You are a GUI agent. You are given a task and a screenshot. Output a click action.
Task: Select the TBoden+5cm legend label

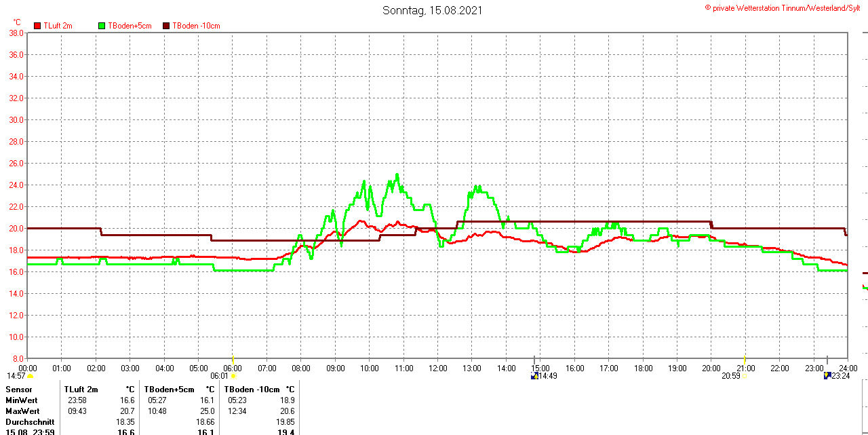[x=130, y=26]
